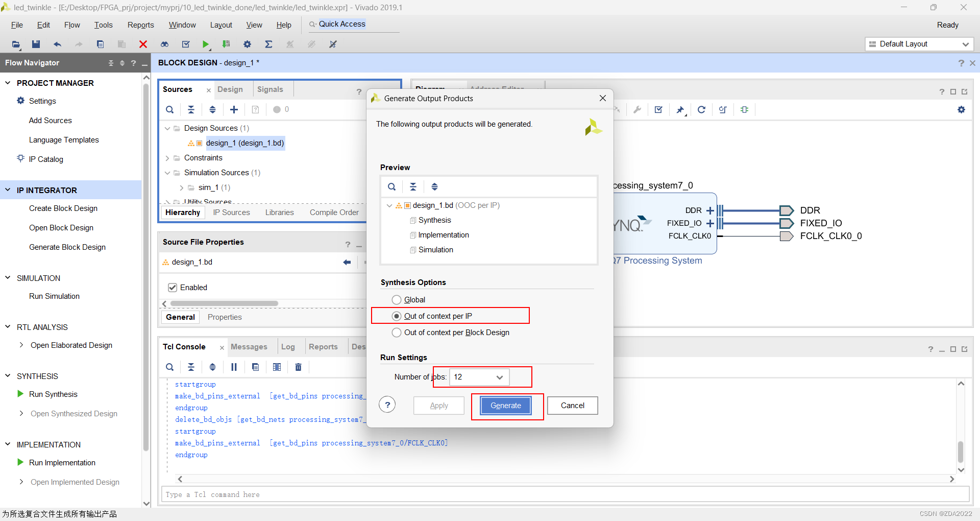Click the Tcl command input field
This screenshot has height=521, width=980.
[565, 494]
